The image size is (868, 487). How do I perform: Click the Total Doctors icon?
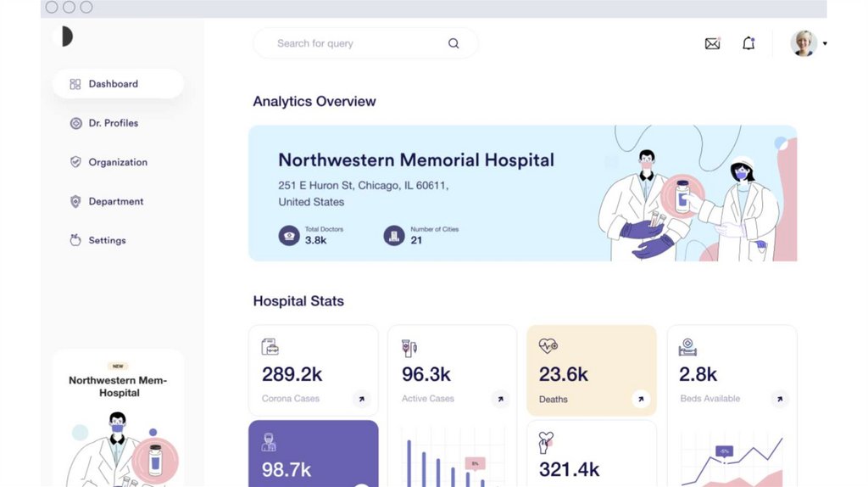tap(289, 236)
